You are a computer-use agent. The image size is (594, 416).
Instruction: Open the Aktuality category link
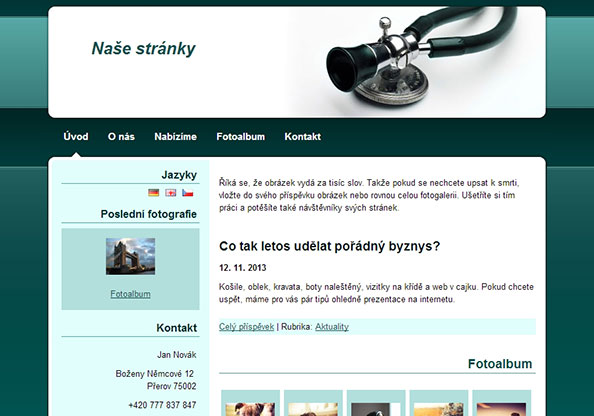(332, 327)
